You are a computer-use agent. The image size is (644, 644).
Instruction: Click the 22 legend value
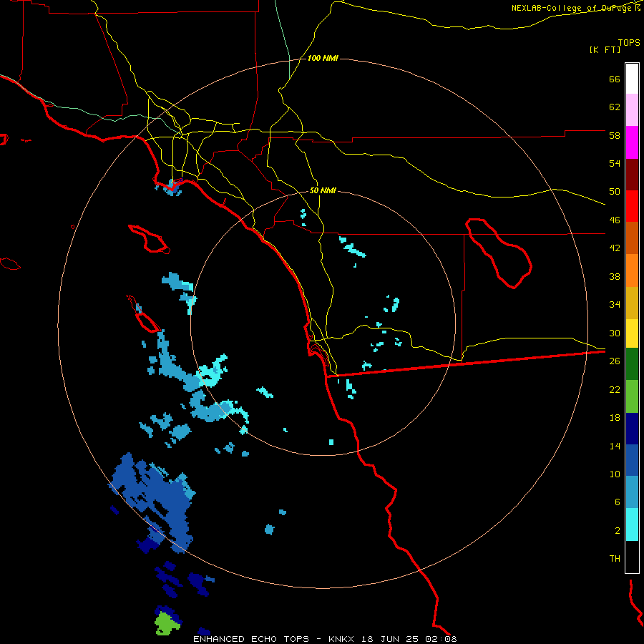[615, 389]
